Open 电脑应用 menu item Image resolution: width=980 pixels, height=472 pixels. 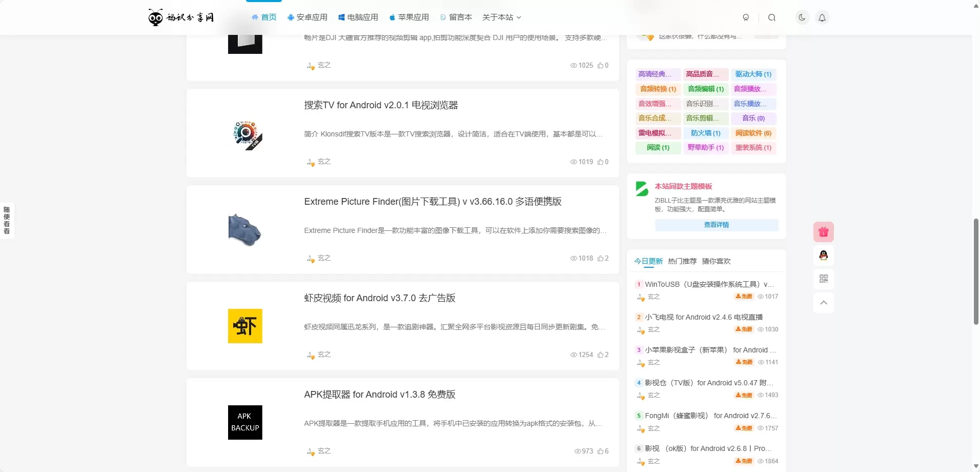click(358, 17)
